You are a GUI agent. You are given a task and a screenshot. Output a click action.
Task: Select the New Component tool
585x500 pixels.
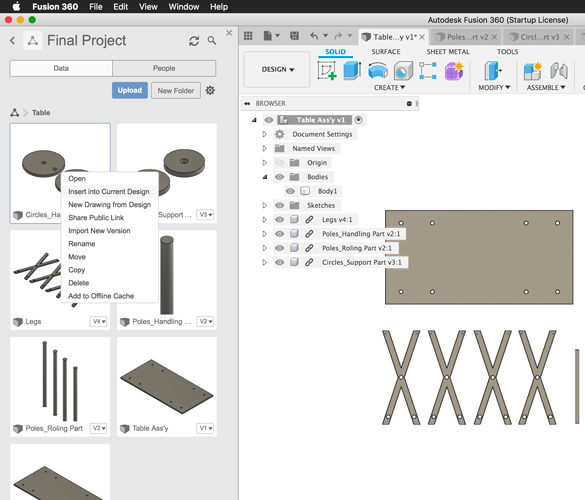click(x=532, y=71)
